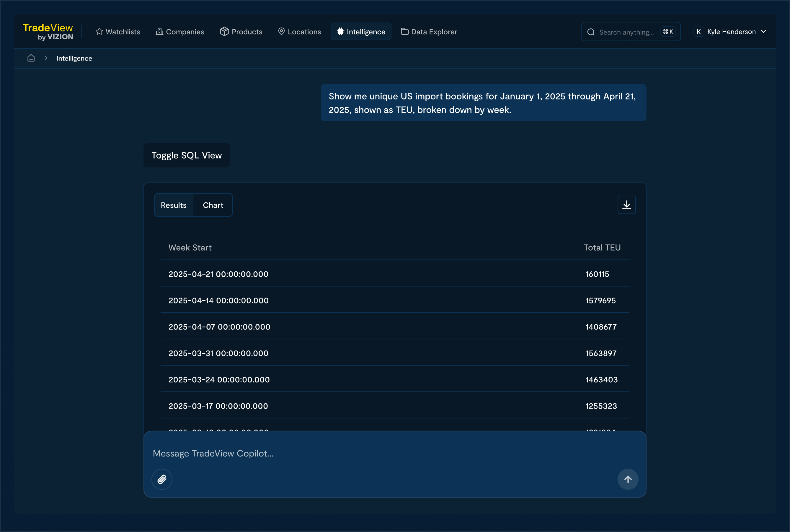
Task: Click the Intelligence breadcrumb link
Action: (x=74, y=58)
